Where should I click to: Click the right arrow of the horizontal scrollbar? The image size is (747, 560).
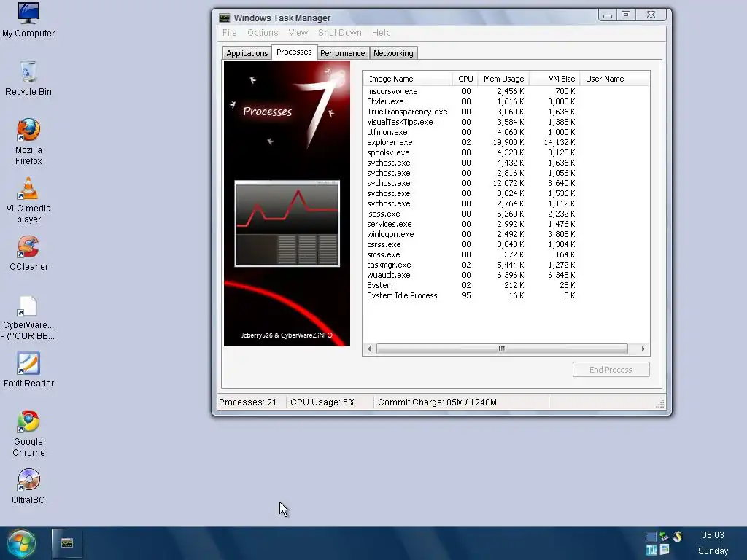(643, 349)
